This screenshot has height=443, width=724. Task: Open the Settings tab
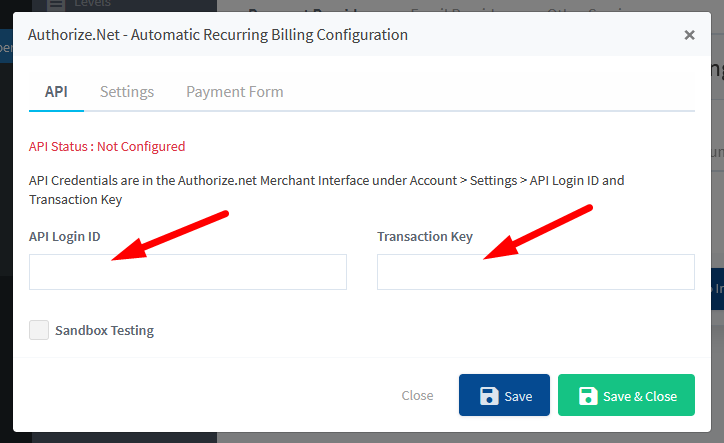[x=127, y=91]
